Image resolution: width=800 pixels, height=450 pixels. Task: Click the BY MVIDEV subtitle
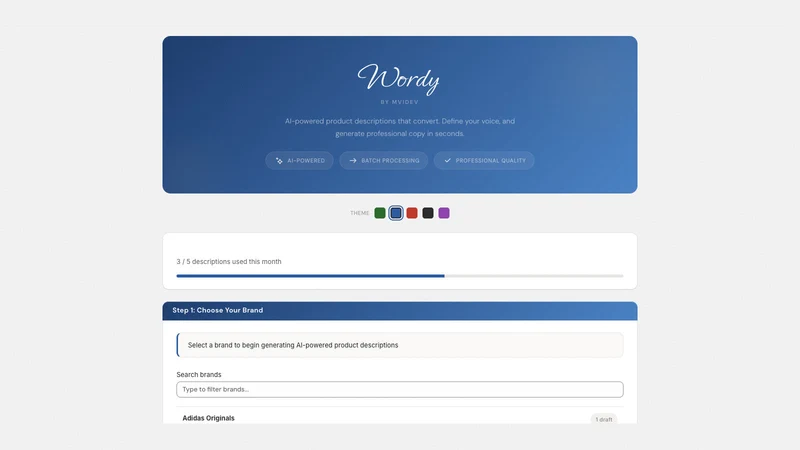click(399, 102)
